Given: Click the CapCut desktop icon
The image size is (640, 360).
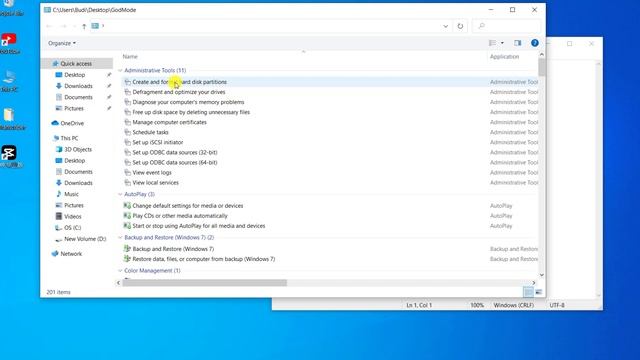Looking at the screenshot, I should click(x=9, y=153).
